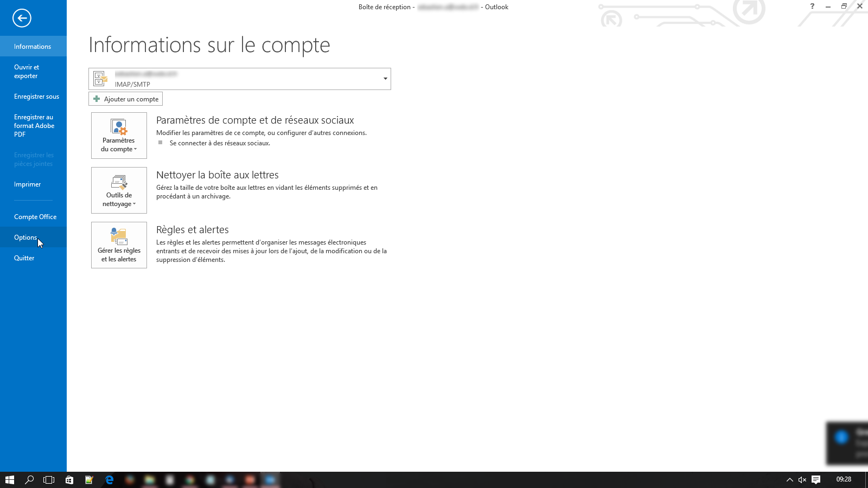Screen dimensions: 868x488
Task: Minimize the Outlook window
Action: [x=828, y=7]
